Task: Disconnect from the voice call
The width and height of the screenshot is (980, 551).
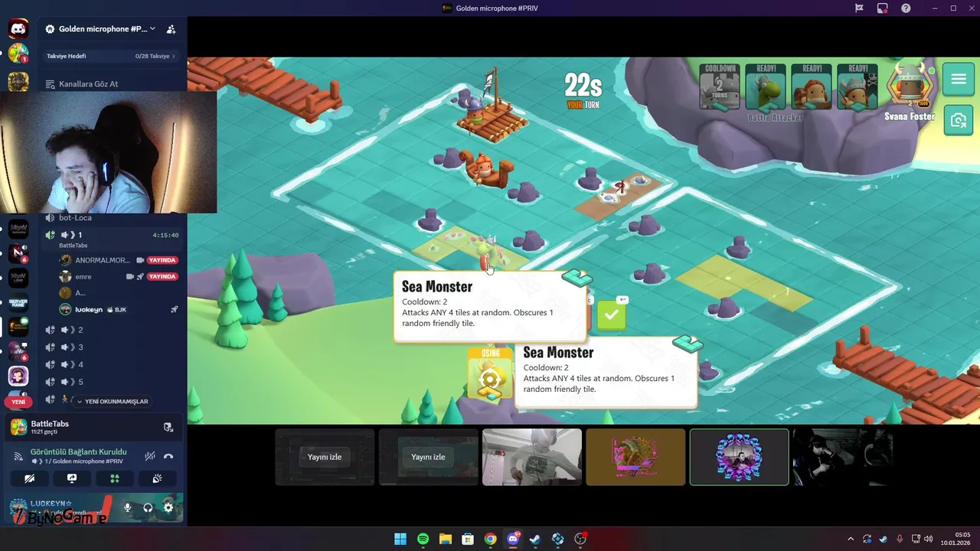Action: click(168, 455)
